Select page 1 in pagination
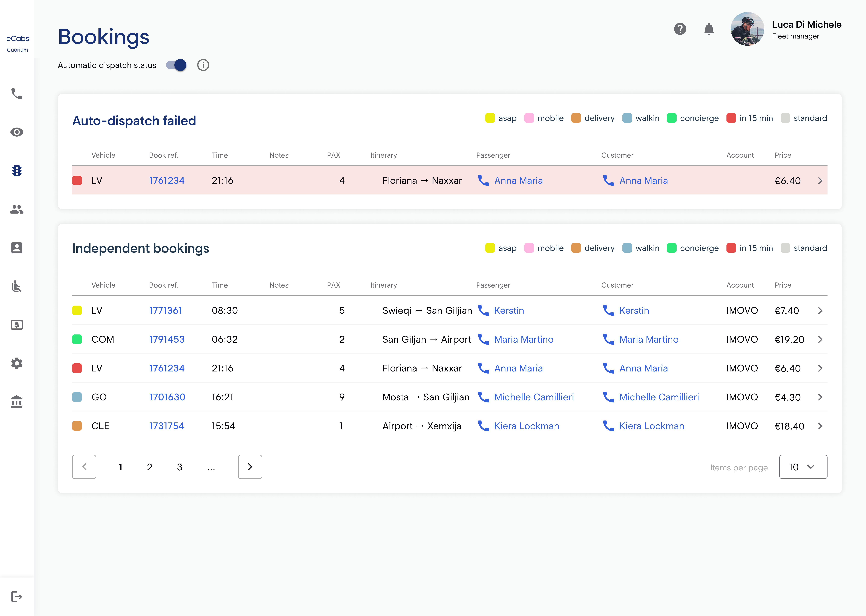The height and width of the screenshot is (616, 866). tap(120, 467)
